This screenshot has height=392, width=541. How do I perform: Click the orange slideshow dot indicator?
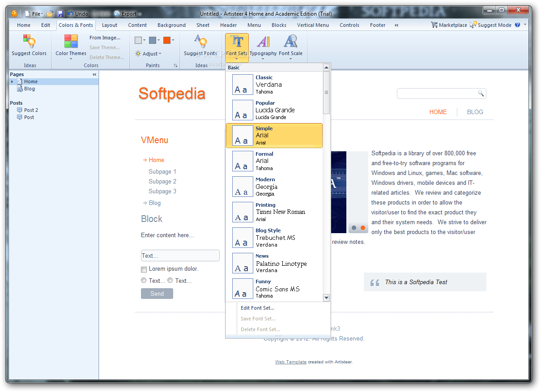click(x=363, y=228)
